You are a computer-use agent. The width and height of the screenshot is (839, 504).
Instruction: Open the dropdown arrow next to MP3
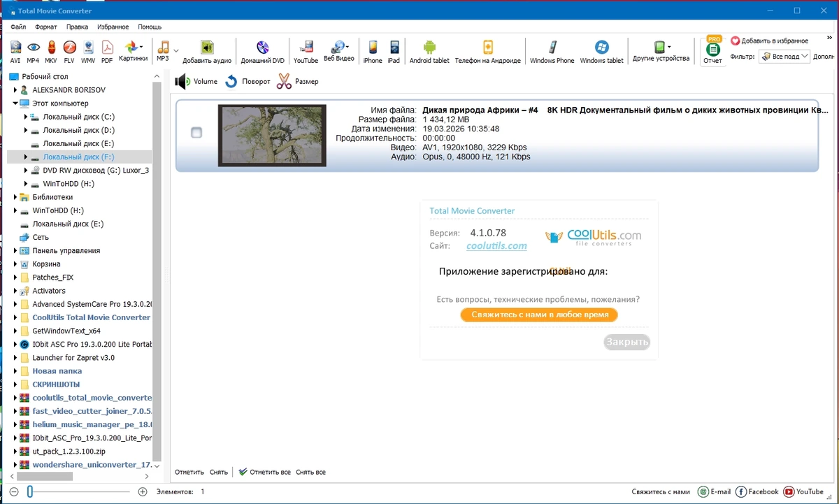point(176,51)
